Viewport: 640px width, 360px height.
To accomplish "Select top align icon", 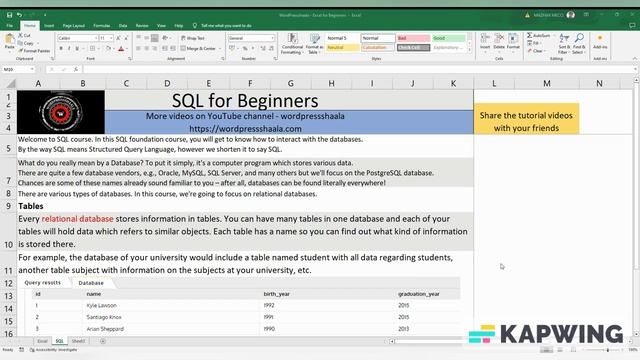I will point(139,38).
